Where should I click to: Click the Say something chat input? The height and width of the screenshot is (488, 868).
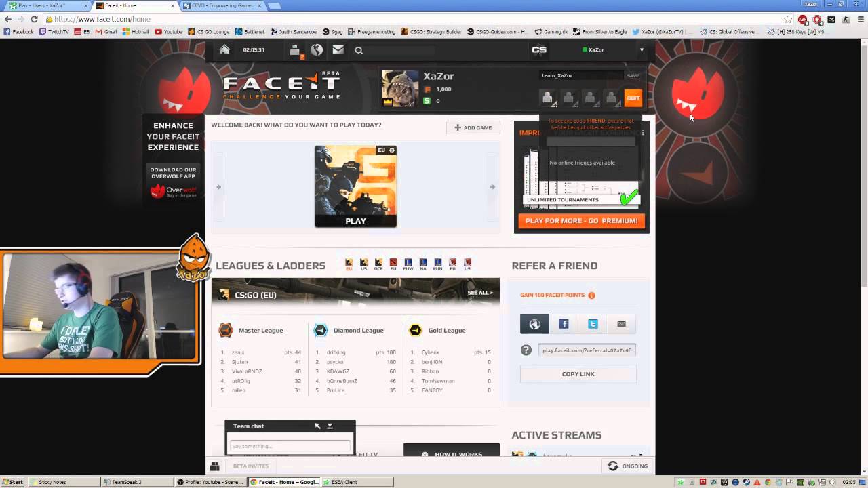click(x=290, y=446)
